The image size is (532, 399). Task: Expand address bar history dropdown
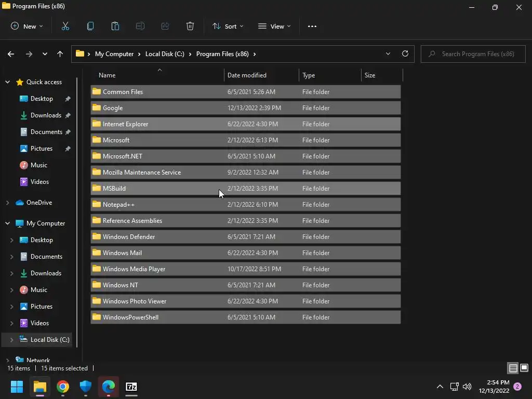tap(388, 54)
